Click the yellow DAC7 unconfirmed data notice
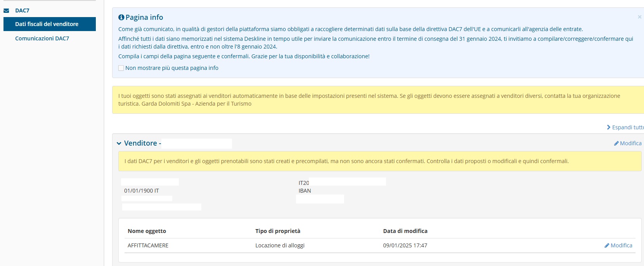Image resolution: width=644 pixels, height=266 pixels. pyautogui.click(x=380, y=161)
